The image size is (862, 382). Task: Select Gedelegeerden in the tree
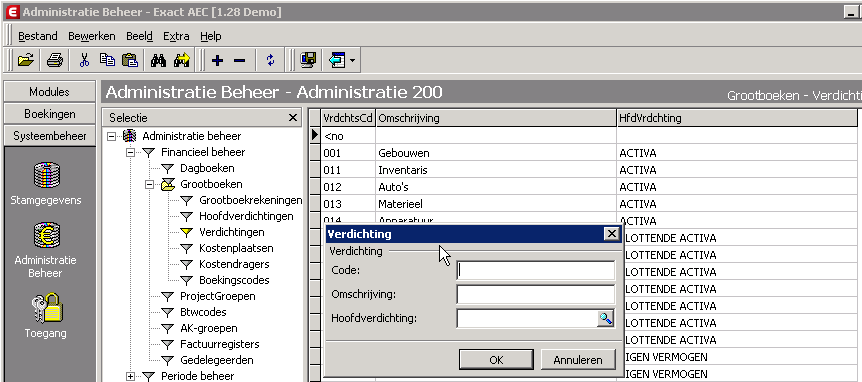click(x=217, y=361)
